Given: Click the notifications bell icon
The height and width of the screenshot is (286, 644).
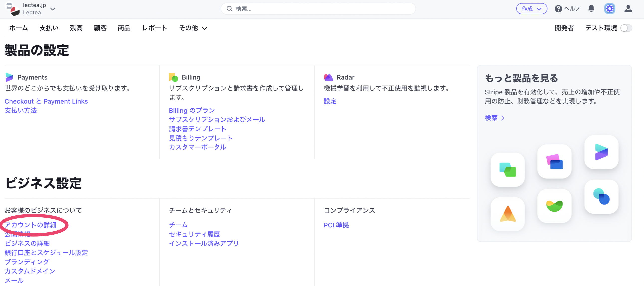Looking at the screenshot, I should [x=591, y=9].
